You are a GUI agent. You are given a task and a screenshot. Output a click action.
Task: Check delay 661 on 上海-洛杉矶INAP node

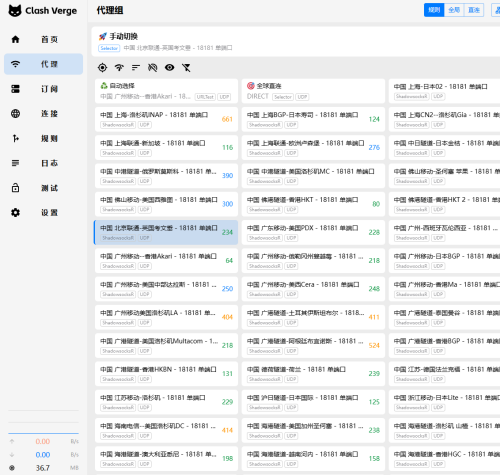pyautogui.click(x=227, y=119)
